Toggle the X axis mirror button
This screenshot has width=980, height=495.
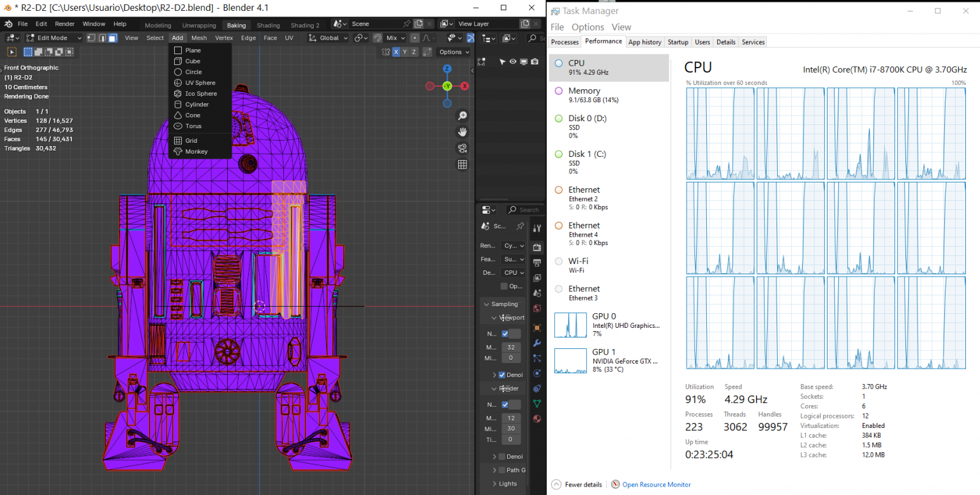pos(396,52)
